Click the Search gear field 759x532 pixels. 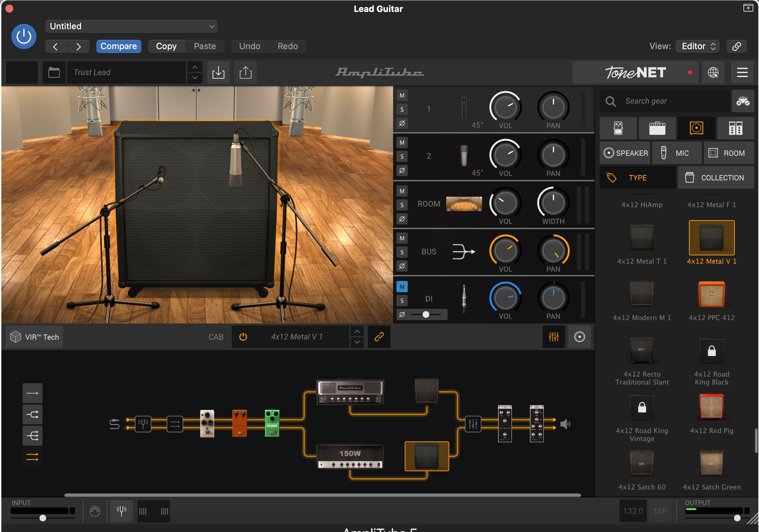665,101
